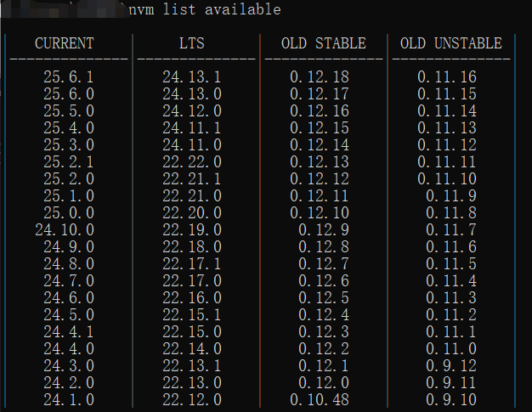The width and height of the screenshot is (532, 412).
Task: Select LTS version 22.19.0
Action: [192, 230]
